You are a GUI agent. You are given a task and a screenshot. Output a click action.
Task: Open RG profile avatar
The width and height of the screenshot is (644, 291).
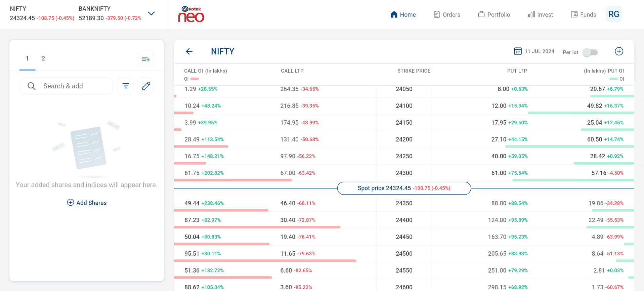(x=614, y=14)
